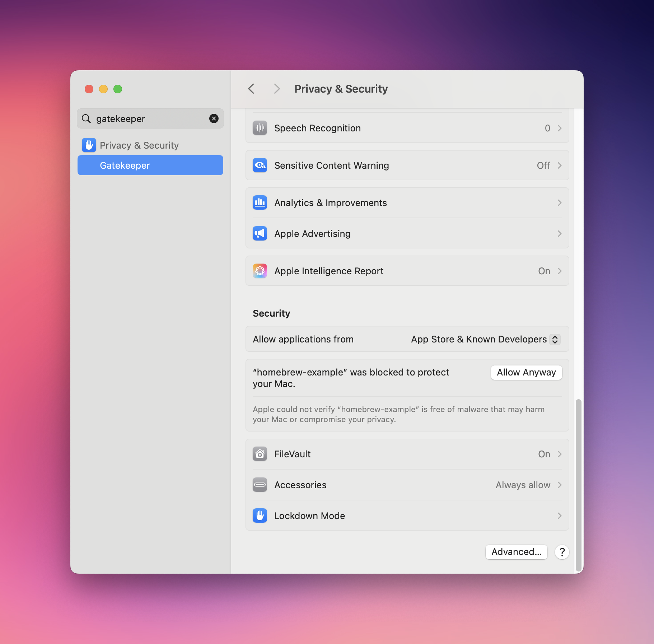Screen dimensions: 654x644
Task: Clear the gatekeeper search field
Action: click(x=214, y=118)
